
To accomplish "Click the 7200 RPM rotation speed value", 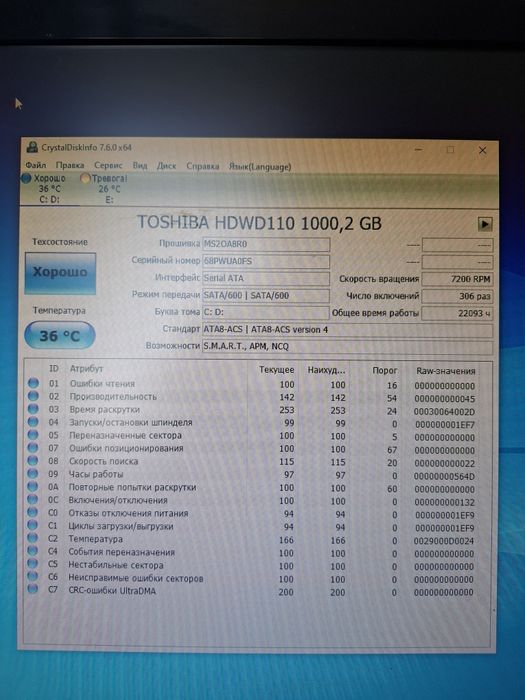I will coord(457,279).
